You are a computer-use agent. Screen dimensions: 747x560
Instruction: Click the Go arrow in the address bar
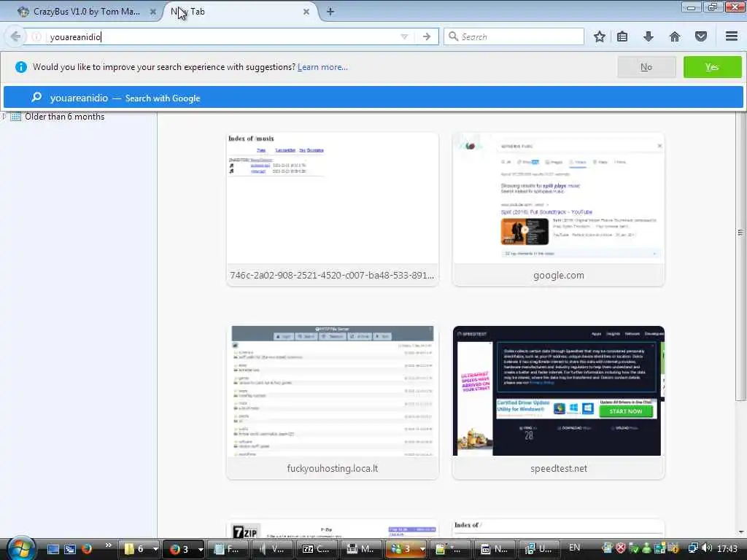tap(426, 36)
